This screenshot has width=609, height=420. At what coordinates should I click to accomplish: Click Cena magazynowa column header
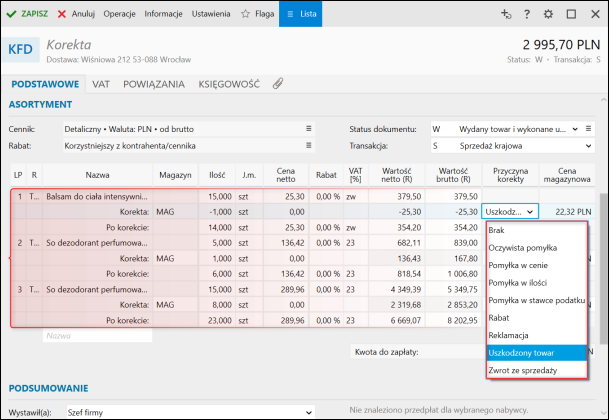coord(567,175)
